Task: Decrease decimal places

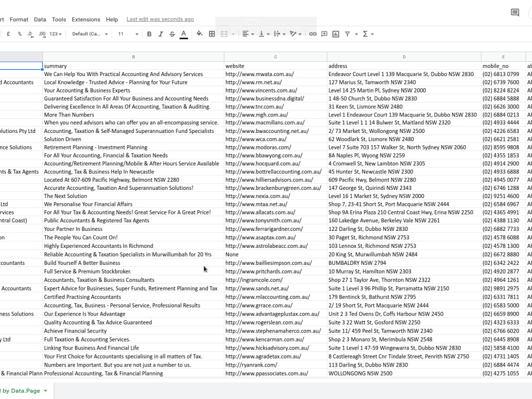Action: (30, 34)
